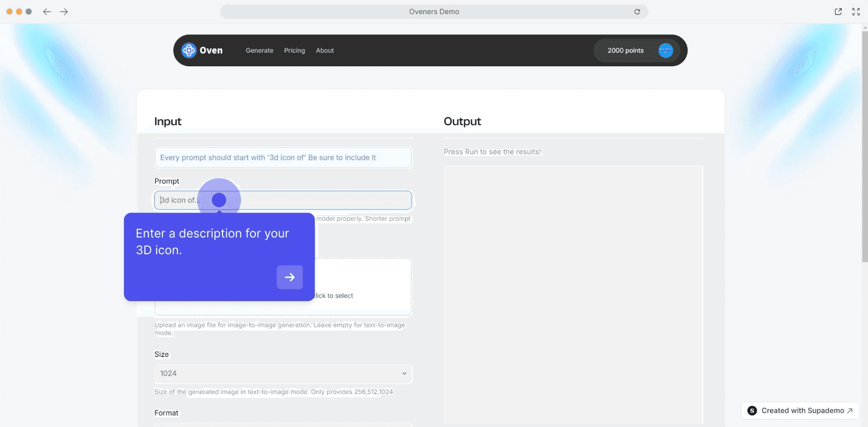This screenshot has width=868, height=427.
Task: Toggle fullscreen view icon
Action: [x=856, y=12]
